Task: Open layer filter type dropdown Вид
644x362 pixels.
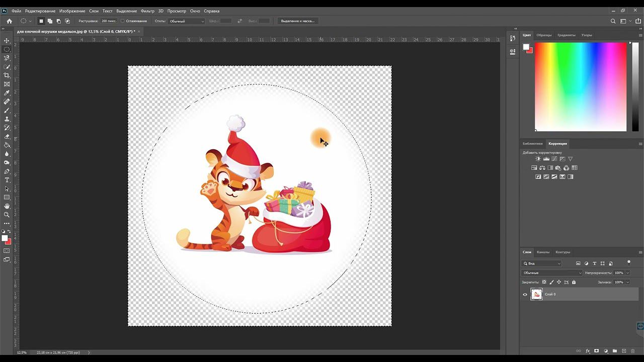Action: coord(542,263)
